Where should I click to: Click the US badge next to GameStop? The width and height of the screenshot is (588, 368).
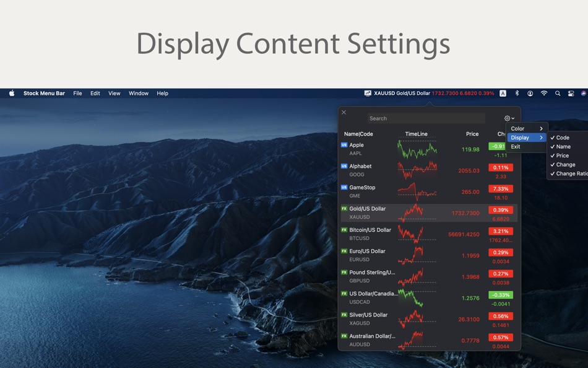[344, 187]
